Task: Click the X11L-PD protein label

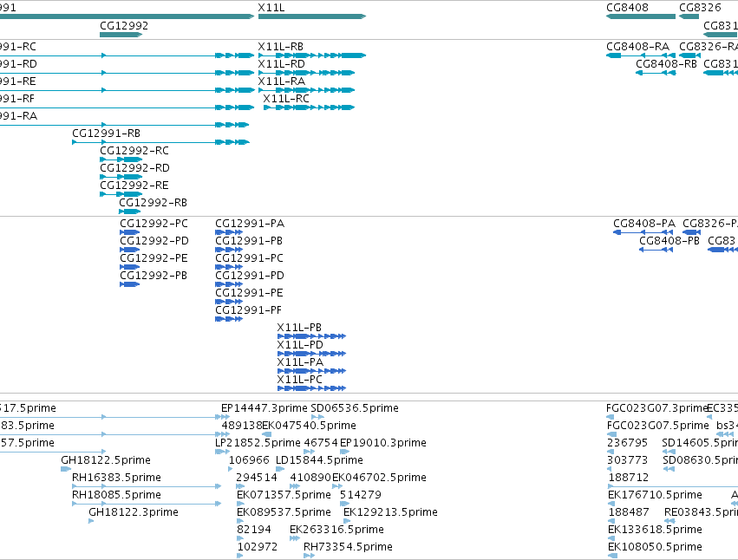Action: pyautogui.click(x=300, y=345)
